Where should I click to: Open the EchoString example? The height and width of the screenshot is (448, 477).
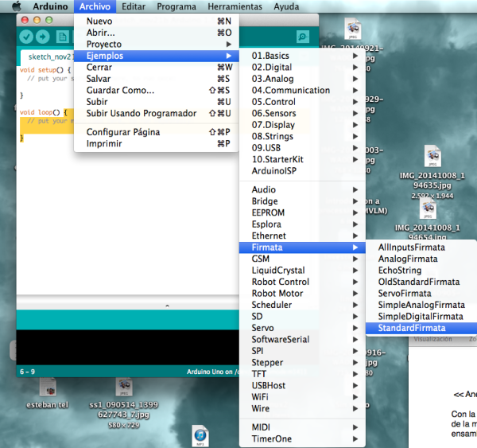tap(421, 271)
